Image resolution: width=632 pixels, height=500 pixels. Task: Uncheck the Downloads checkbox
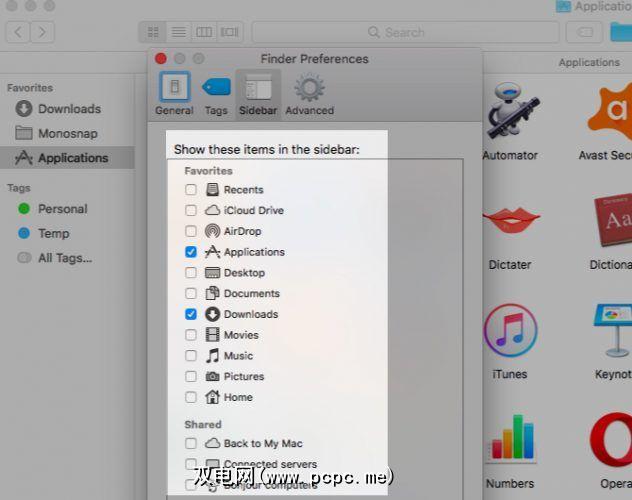click(x=191, y=314)
